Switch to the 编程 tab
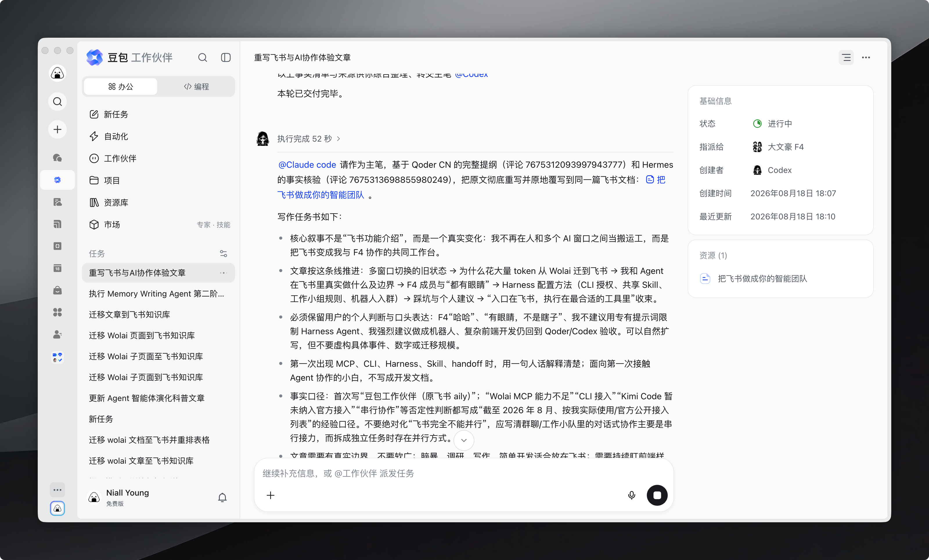The height and width of the screenshot is (560, 929). (x=197, y=86)
